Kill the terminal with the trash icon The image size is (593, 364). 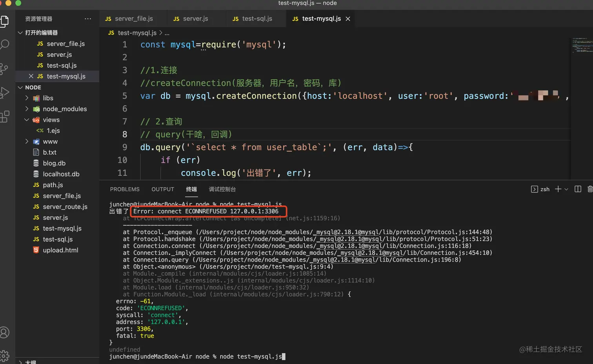pos(590,189)
